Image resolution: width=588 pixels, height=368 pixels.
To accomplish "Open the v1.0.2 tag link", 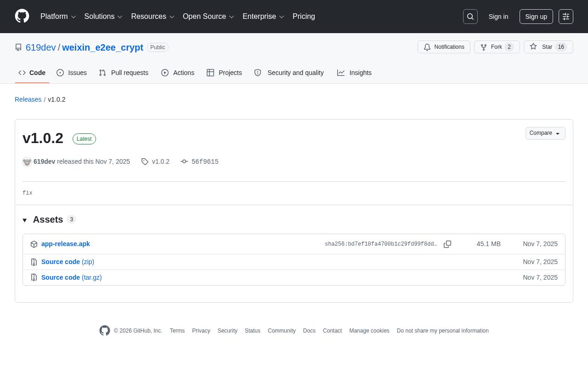I will click(161, 161).
